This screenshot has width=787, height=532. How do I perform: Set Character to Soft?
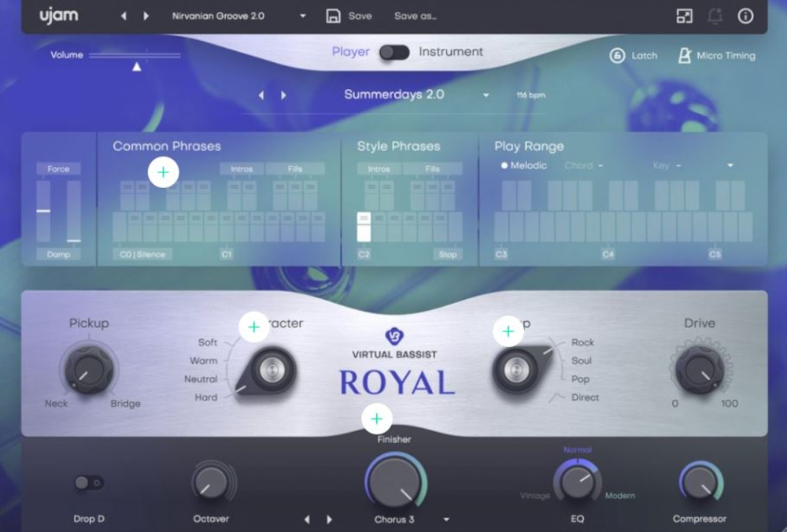(x=207, y=342)
